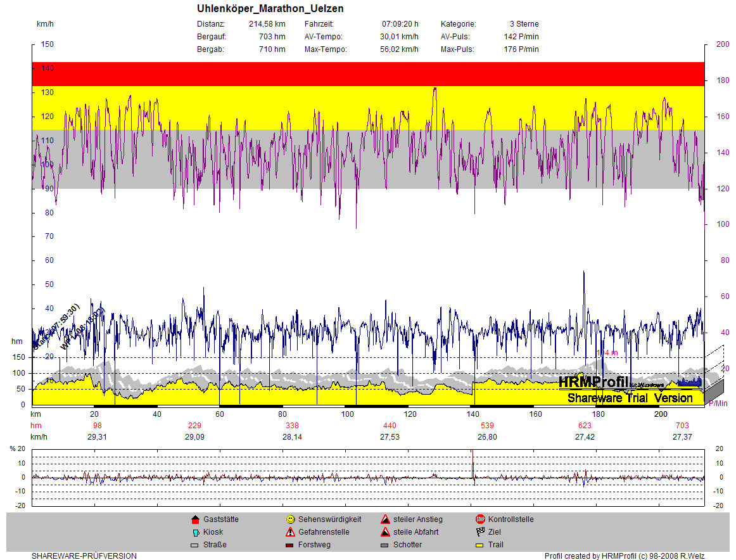Screen dimensions: 736x560
Task: Click the Gefahrenstelle warning triangle icon
Action: click(x=290, y=532)
